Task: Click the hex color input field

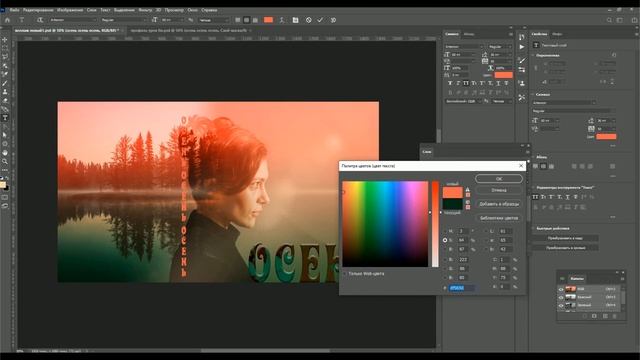Action: pyautogui.click(x=462, y=288)
